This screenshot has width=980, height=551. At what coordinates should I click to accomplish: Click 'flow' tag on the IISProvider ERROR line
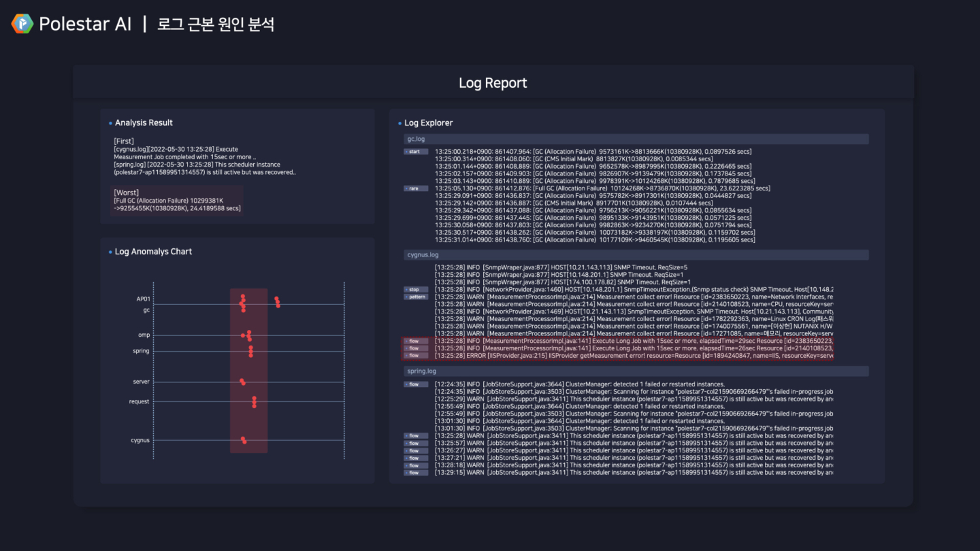pyautogui.click(x=414, y=356)
